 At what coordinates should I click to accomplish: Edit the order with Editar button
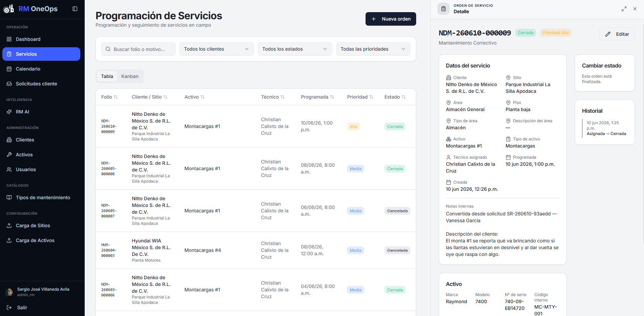coord(617,34)
